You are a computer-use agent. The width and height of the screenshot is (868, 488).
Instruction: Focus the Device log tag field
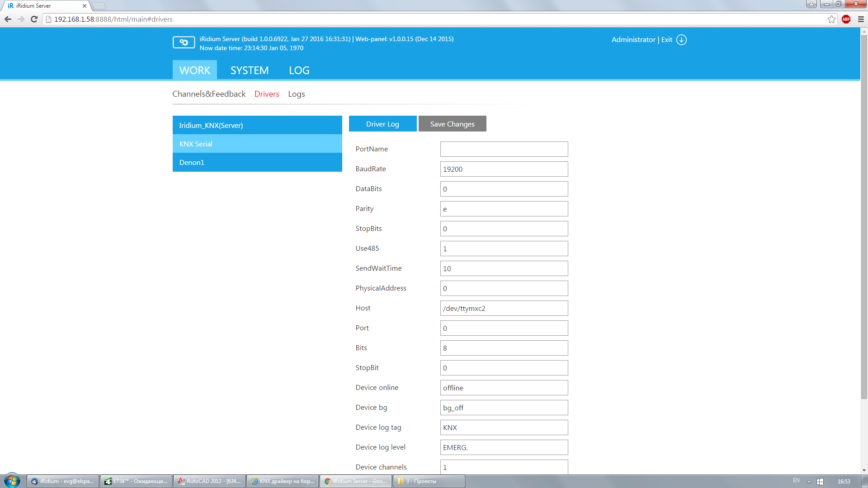click(504, 427)
